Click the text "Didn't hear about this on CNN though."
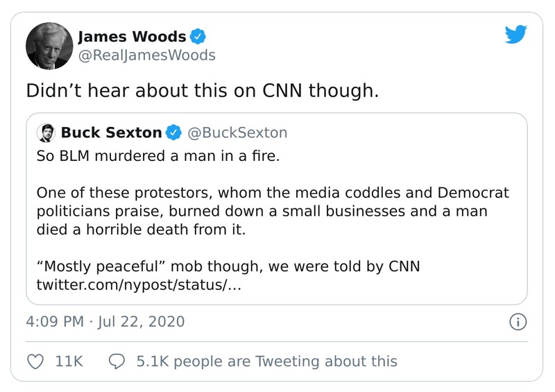This screenshot has width=555, height=392. pos(203,92)
